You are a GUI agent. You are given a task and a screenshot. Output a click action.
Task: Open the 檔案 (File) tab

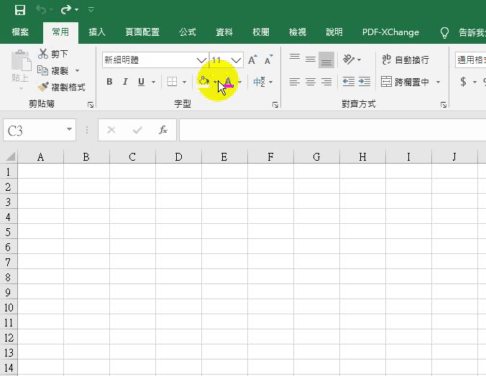coord(20,32)
